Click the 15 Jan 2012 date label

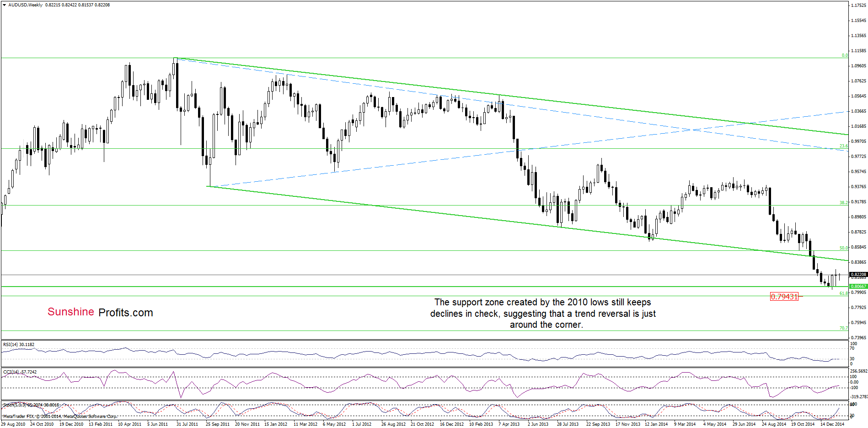[276, 424]
